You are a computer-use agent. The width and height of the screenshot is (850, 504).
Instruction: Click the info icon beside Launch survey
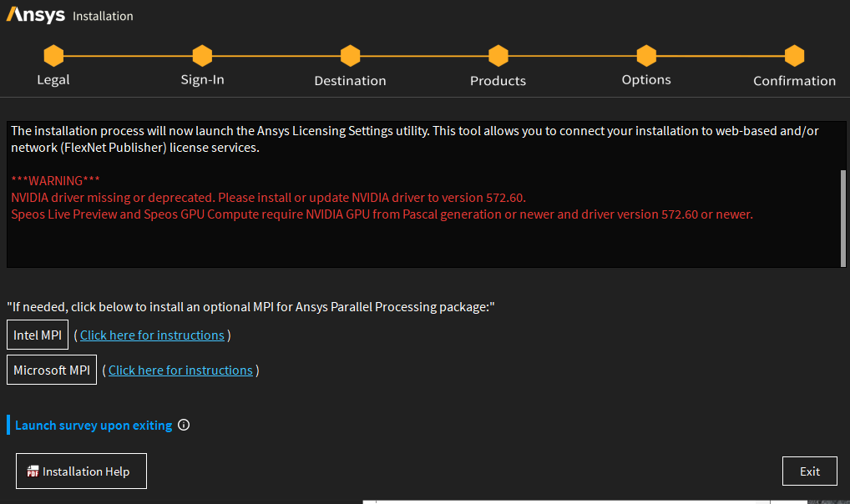184,426
